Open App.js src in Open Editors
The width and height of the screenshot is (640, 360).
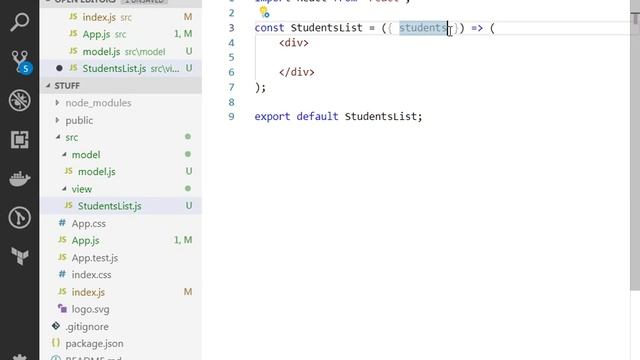[x=121, y=34]
